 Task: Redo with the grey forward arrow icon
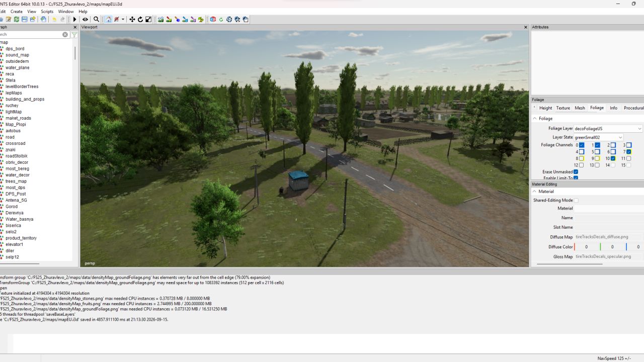click(63, 20)
